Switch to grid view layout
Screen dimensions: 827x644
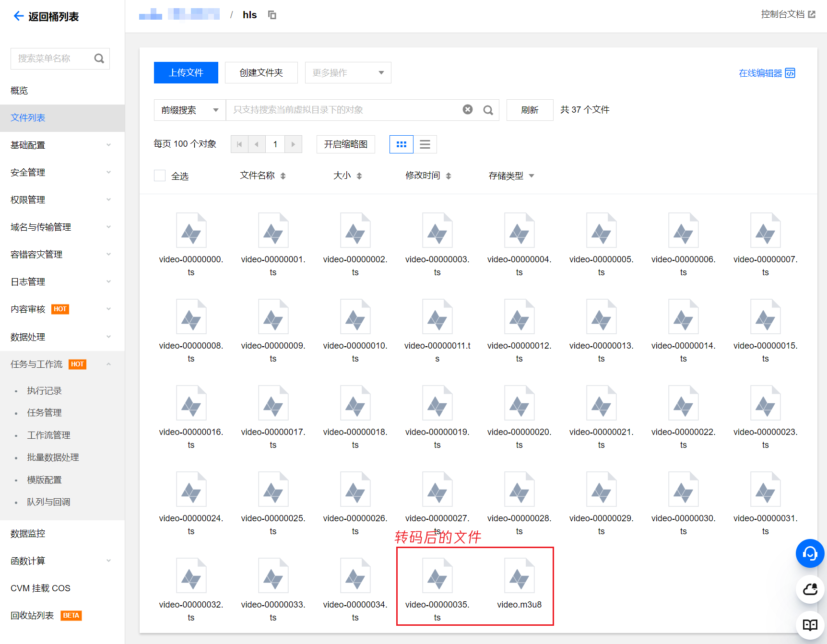coord(401,144)
